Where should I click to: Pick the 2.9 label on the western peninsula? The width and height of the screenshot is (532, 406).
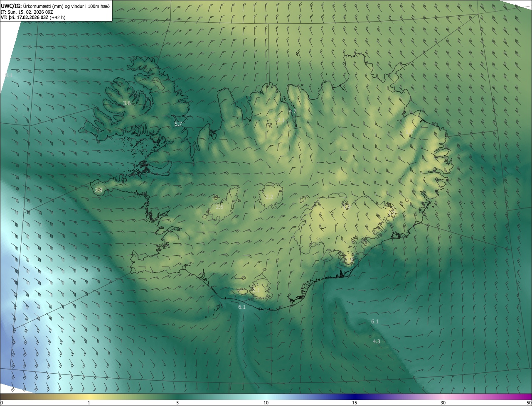[99, 190]
